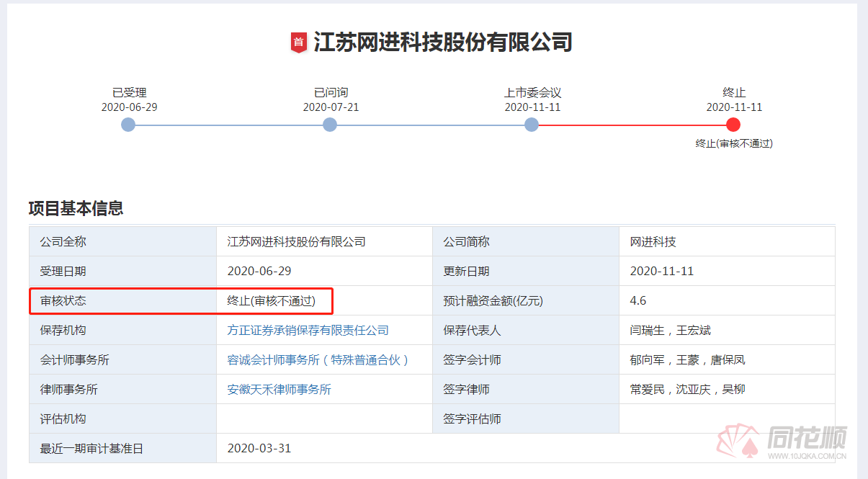Click the company title 江苏网进科技股份有限公司
This screenshot has height=479, width=868.
tap(442, 42)
